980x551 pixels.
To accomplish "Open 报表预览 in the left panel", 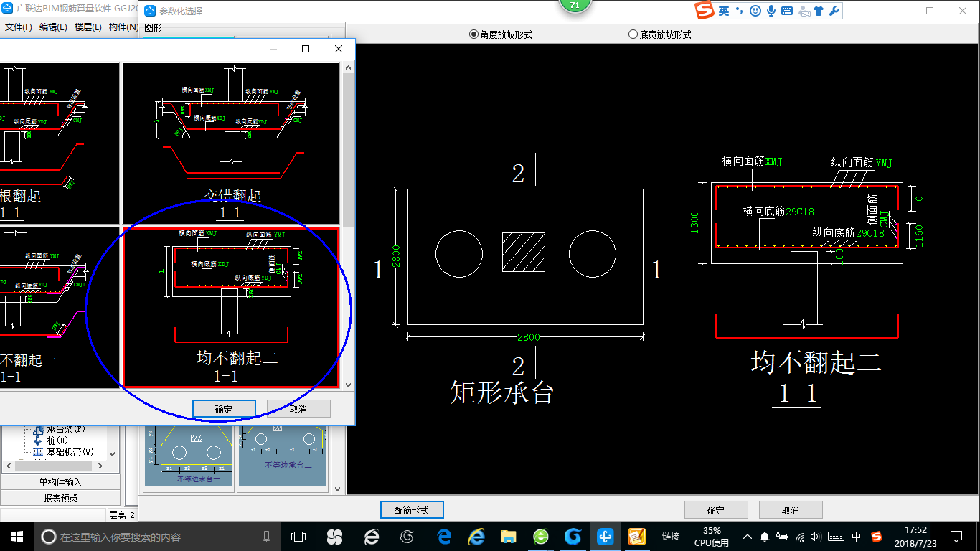I will 60,498.
